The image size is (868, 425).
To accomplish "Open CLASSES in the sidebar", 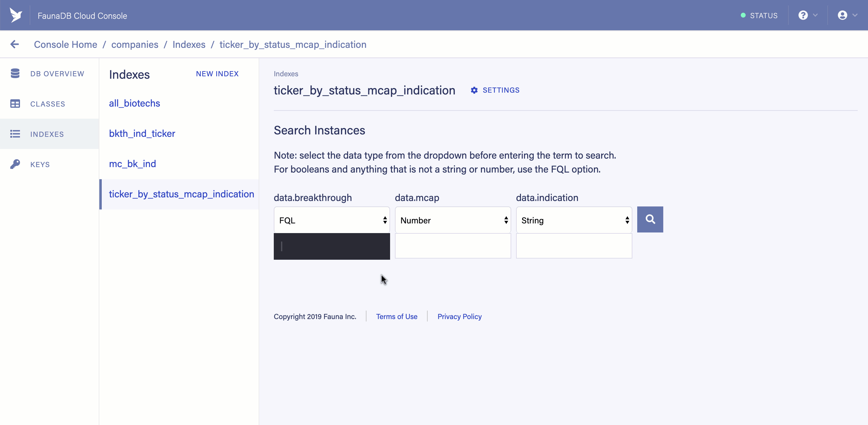I will tap(50, 104).
